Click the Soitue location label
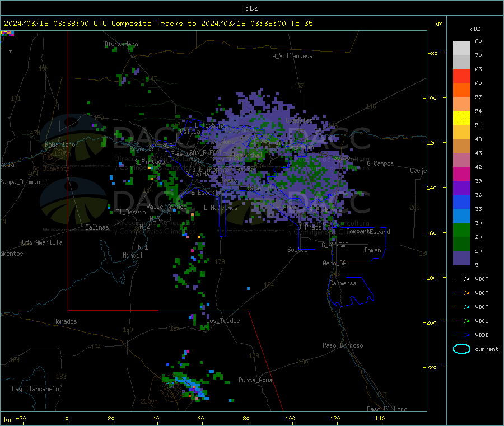This screenshot has width=504, height=426. (x=297, y=250)
